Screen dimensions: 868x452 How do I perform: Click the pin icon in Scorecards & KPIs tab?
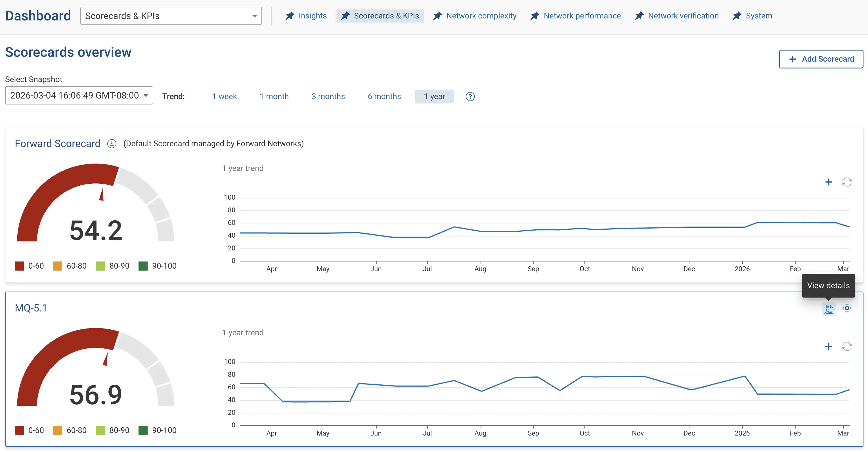(x=345, y=16)
